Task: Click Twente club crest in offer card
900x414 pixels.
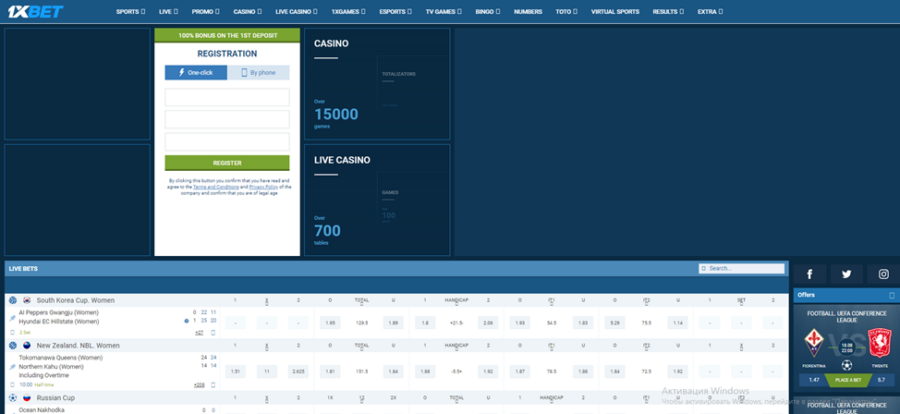Action: pos(878,343)
